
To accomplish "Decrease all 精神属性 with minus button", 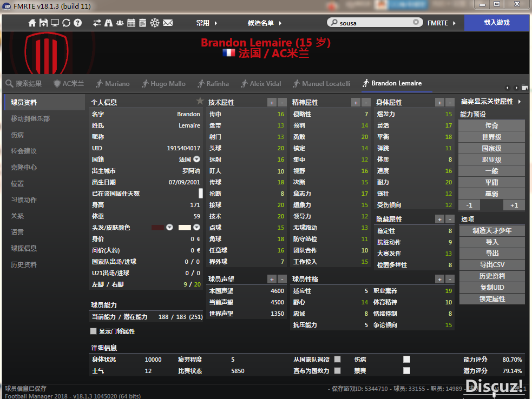I will [366, 102].
